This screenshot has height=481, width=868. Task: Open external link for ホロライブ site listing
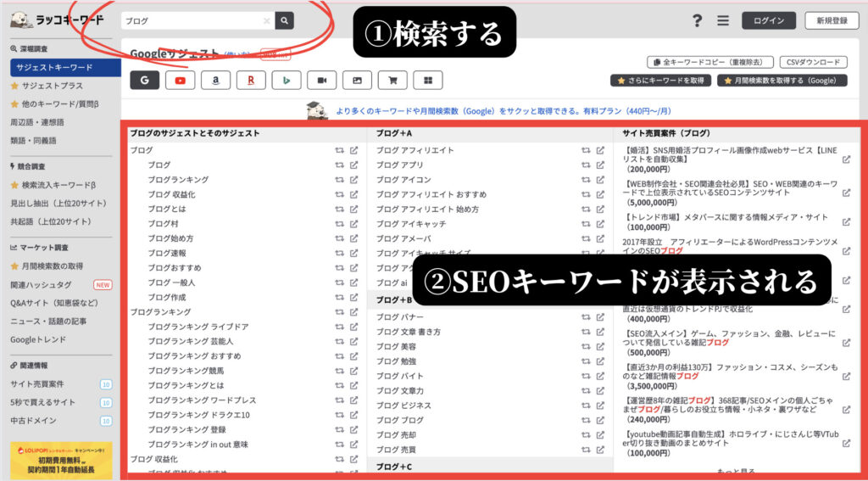pos(847,444)
